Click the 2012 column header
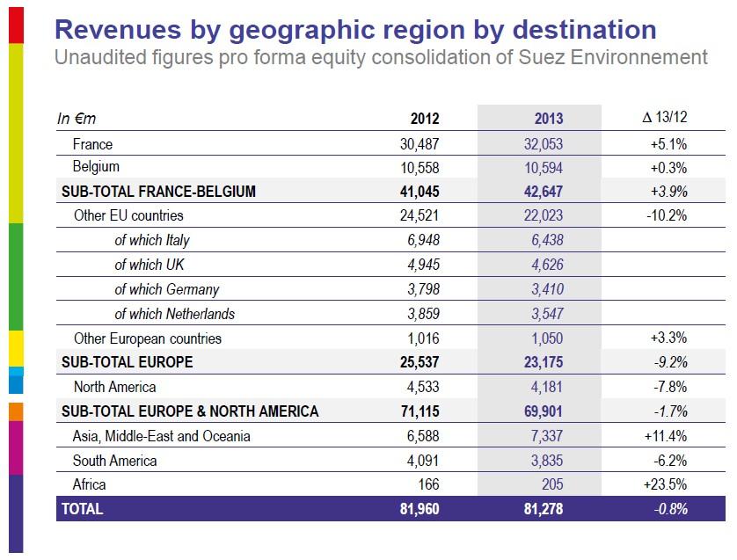Image resolution: width=737 pixels, height=560 pixels. tap(424, 119)
